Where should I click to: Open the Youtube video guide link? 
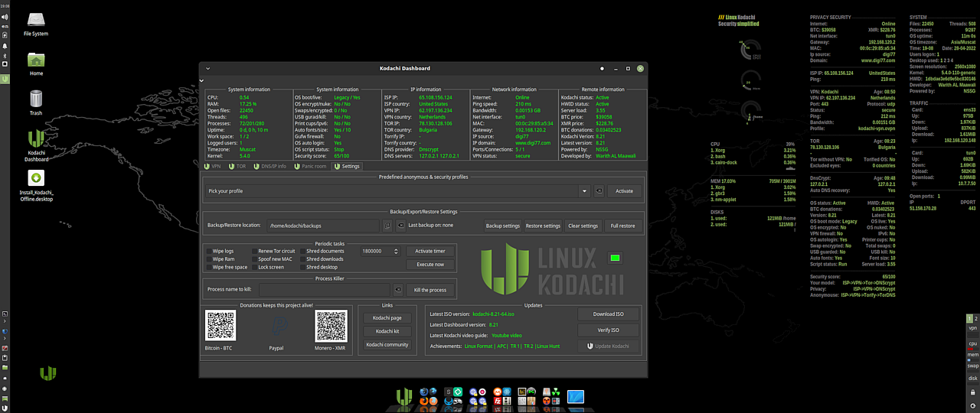(507, 336)
